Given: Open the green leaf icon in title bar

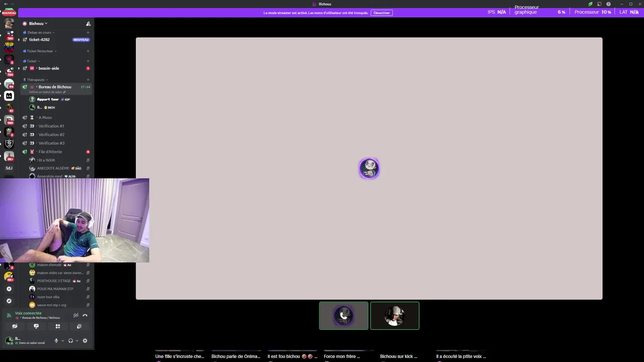Looking at the screenshot, I should coord(591,4).
